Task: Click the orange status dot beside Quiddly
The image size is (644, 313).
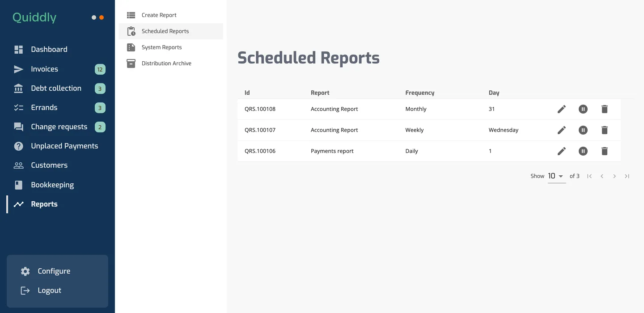Action: pyautogui.click(x=102, y=17)
